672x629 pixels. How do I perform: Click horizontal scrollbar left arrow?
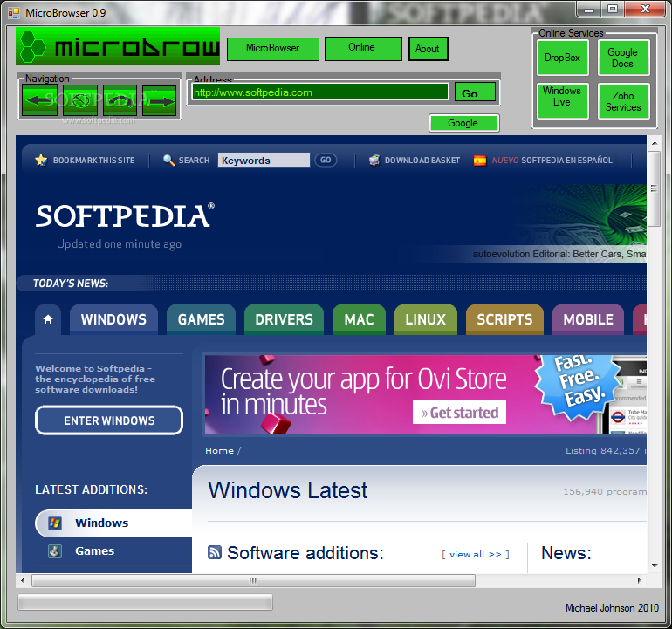[x=23, y=581]
